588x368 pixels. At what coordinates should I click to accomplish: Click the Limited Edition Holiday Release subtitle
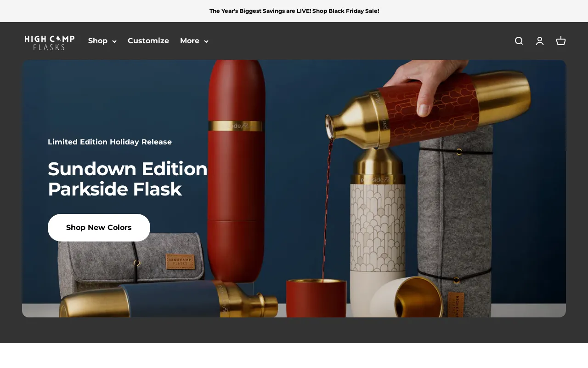coord(110,142)
